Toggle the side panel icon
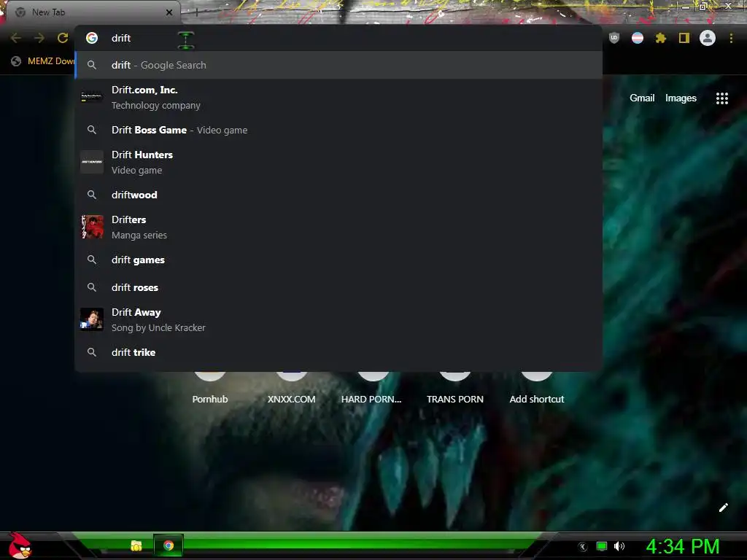The width and height of the screenshot is (747, 560). point(684,38)
